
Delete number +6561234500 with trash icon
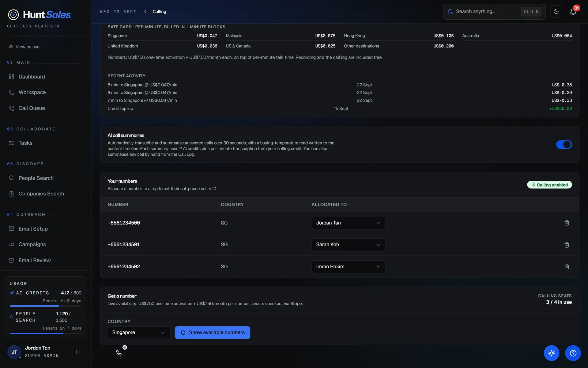coord(567,223)
